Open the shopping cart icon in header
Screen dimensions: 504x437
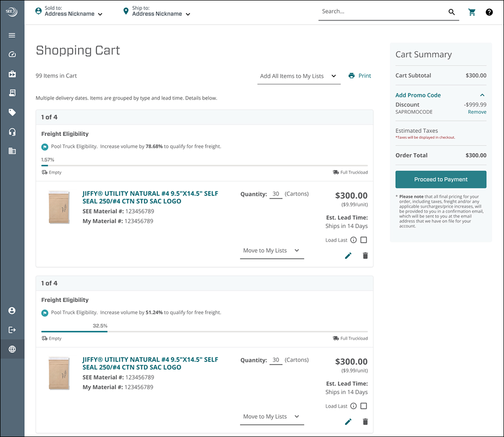472,12
